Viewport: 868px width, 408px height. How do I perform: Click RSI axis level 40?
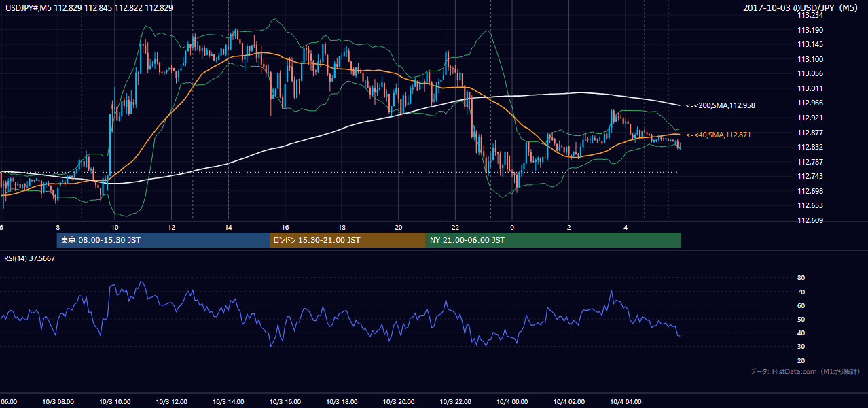pyautogui.click(x=801, y=333)
